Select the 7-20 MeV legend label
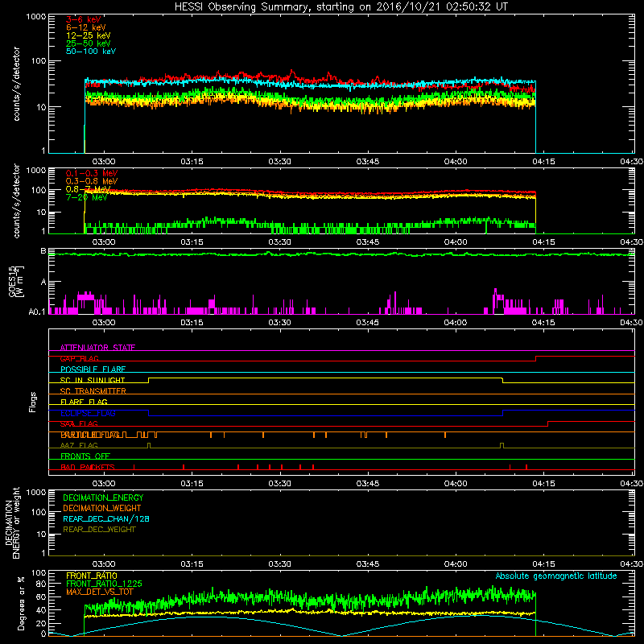644x644 pixels. (86, 197)
